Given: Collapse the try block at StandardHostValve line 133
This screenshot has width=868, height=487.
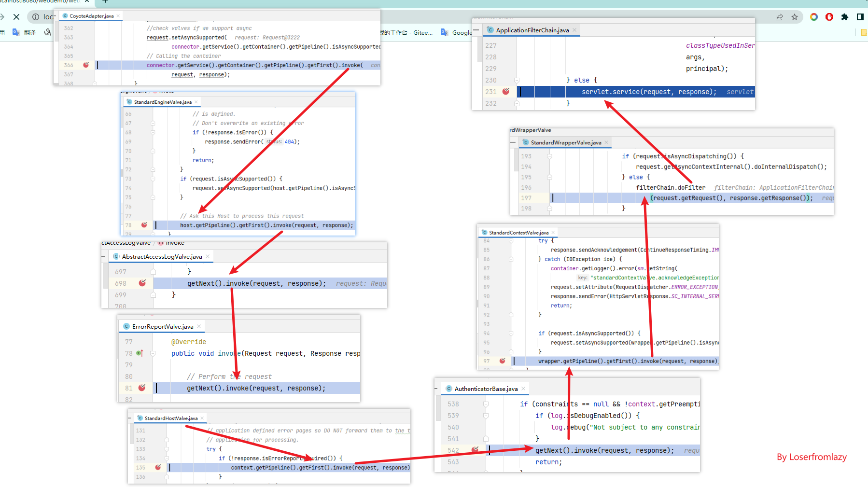Looking at the screenshot, I should (x=167, y=449).
